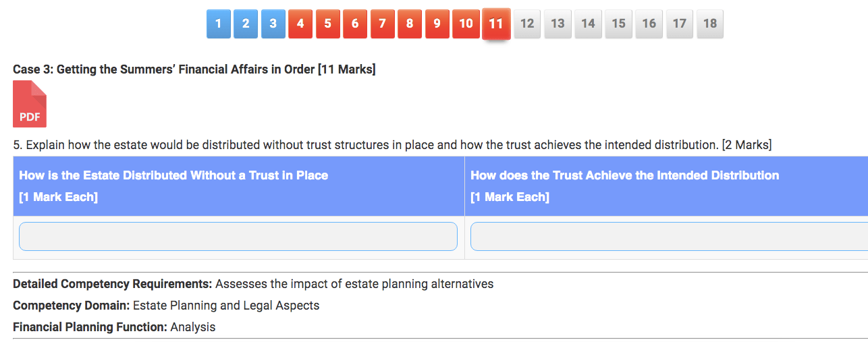Go to question 7
Screen dimensions: 868x342
[382, 24]
